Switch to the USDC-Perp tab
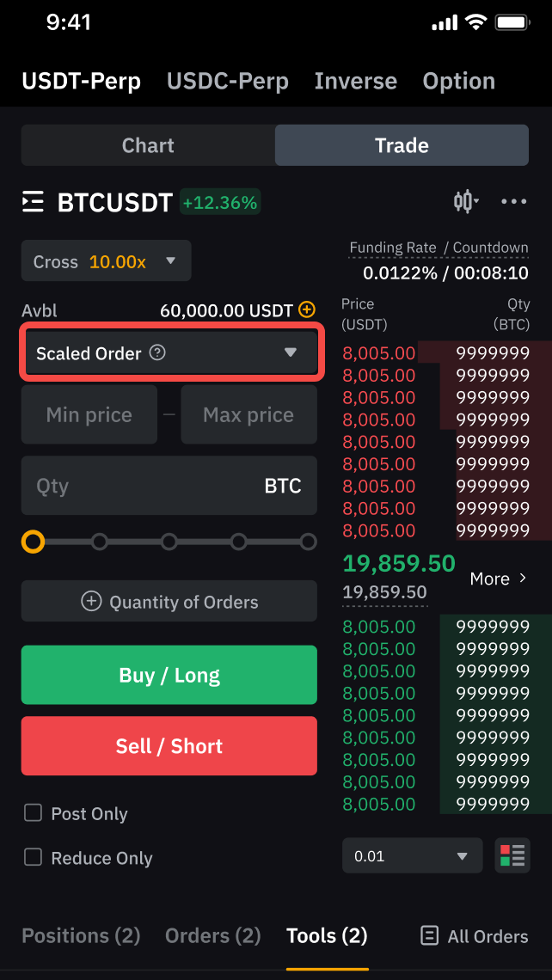 click(228, 81)
